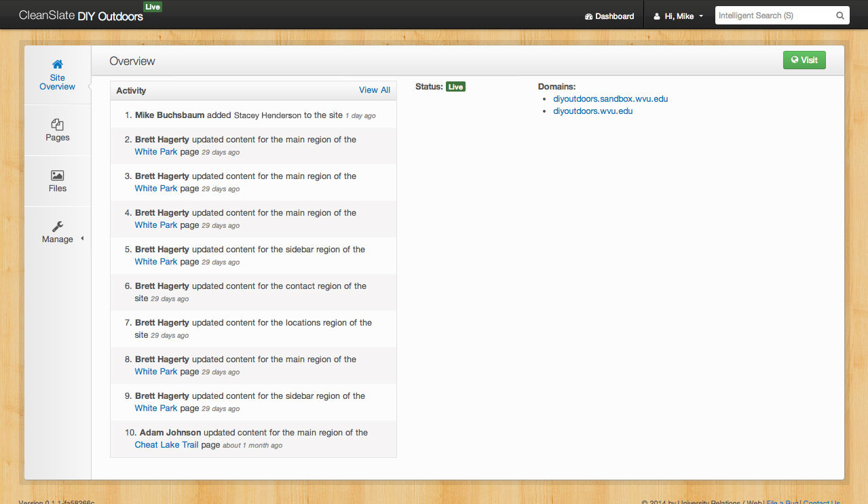
Task: Click the Status label
Action: (x=429, y=87)
